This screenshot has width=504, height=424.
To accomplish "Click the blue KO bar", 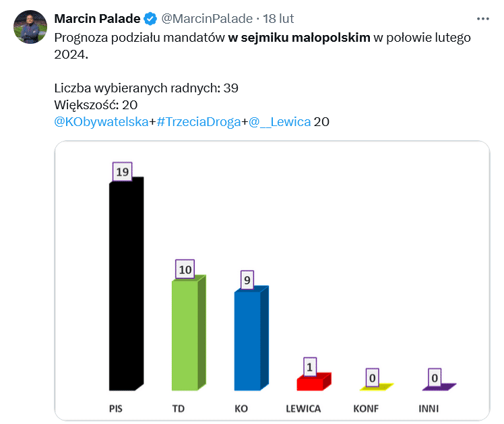I will pos(251,338).
